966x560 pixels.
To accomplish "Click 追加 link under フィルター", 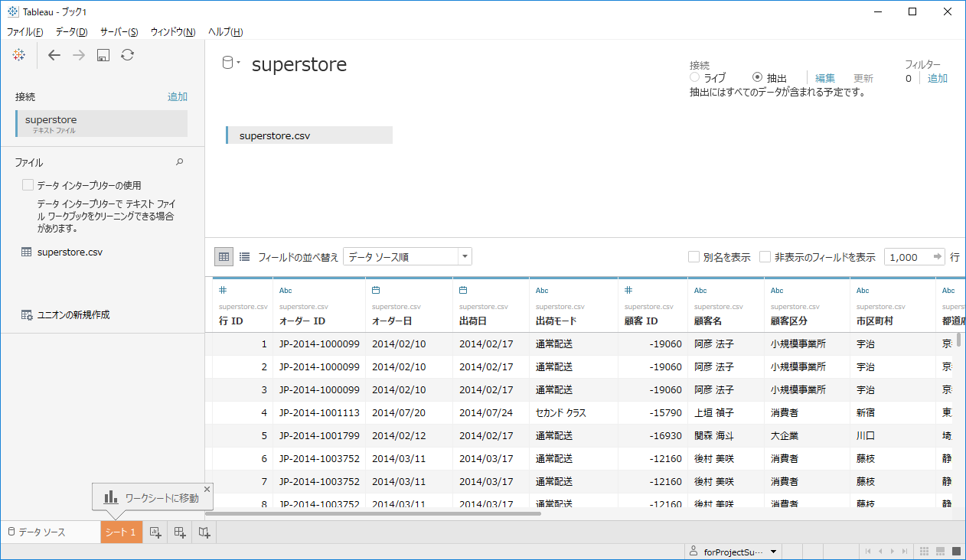I will pyautogui.click(x=938, y=78).
